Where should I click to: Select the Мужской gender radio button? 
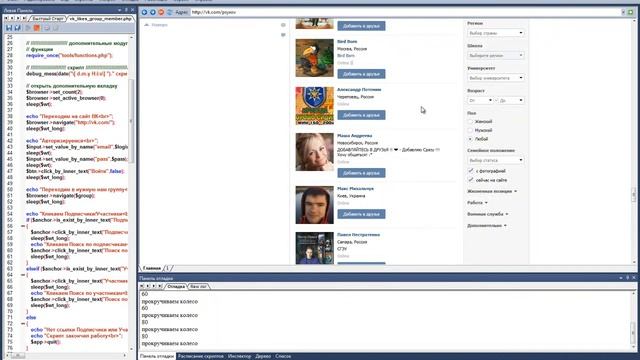[470, 130]
